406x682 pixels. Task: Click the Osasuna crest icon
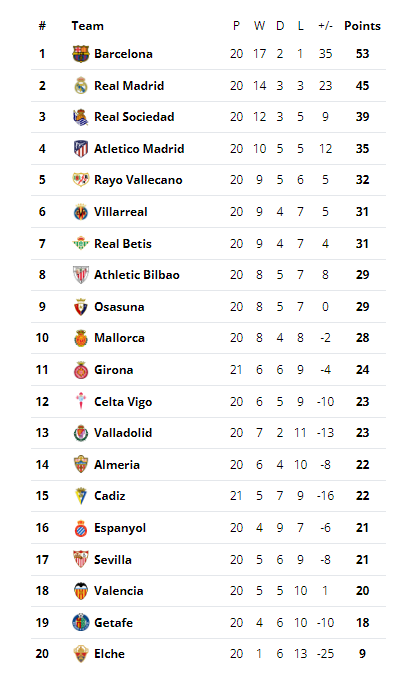click(81, 307)
